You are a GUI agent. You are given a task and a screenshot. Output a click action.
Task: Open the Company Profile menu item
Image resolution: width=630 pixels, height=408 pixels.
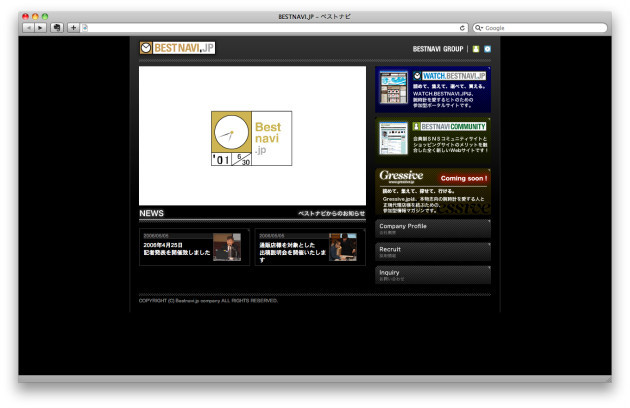coord(433,229)
